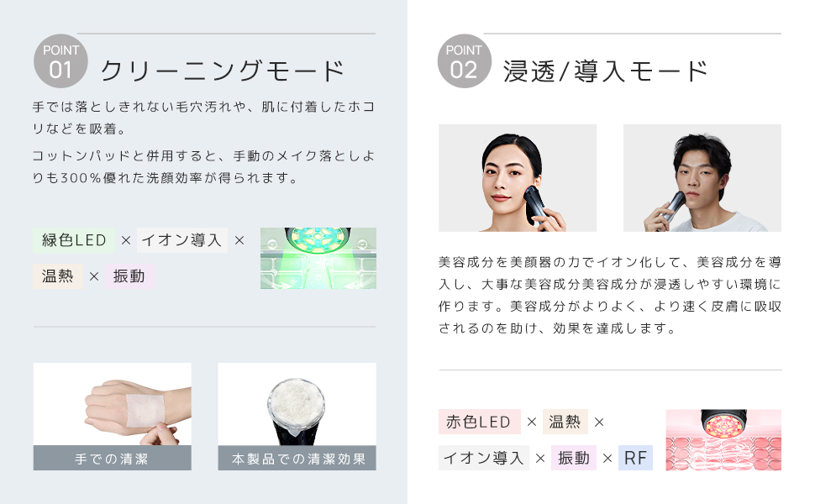Image resolution: width=815 pixels, height=504 pixels.
Task: Click the 浸透/導入モード heading
Action: (x=606, y=71)
